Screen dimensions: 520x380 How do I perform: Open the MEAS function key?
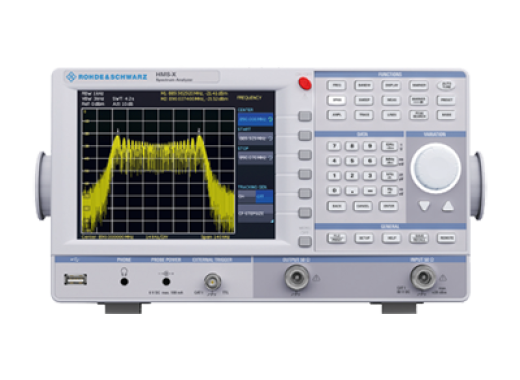click(391, 100)
